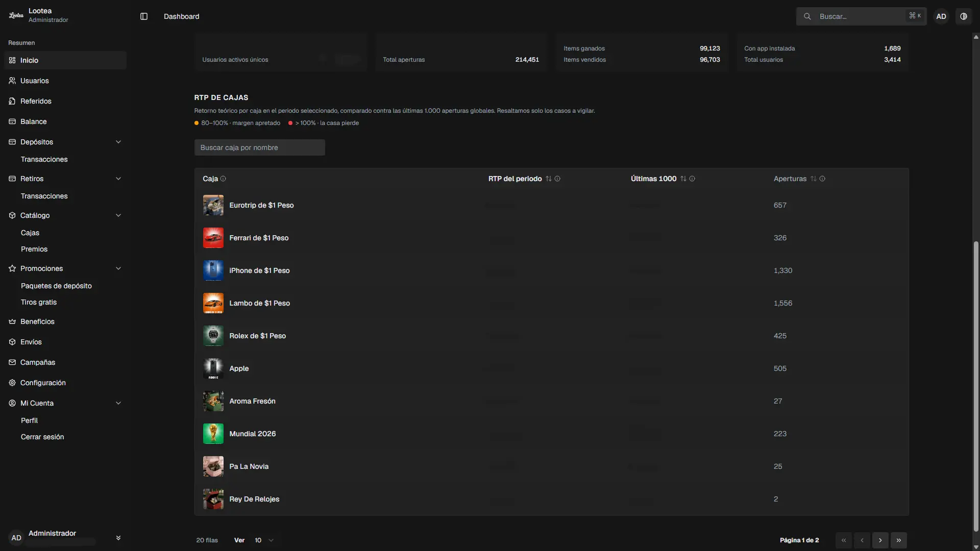
Task: Sort by Últimas 1000 arrows
Action: 683,179
